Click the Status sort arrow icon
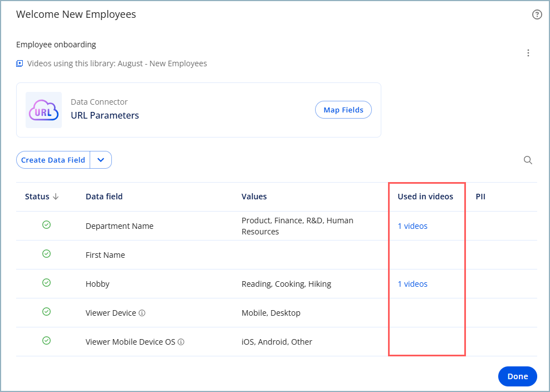This screenshot has height=392, width=550. coord(56,197)
